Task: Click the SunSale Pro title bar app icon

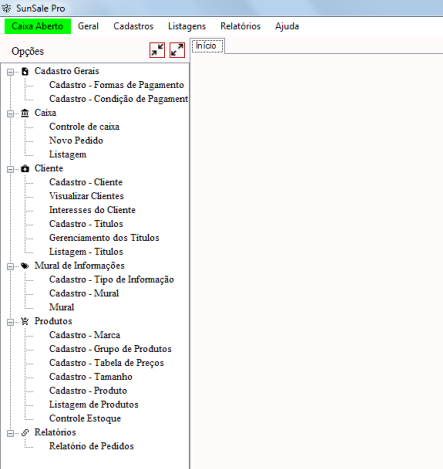Action: pos(6,8)
